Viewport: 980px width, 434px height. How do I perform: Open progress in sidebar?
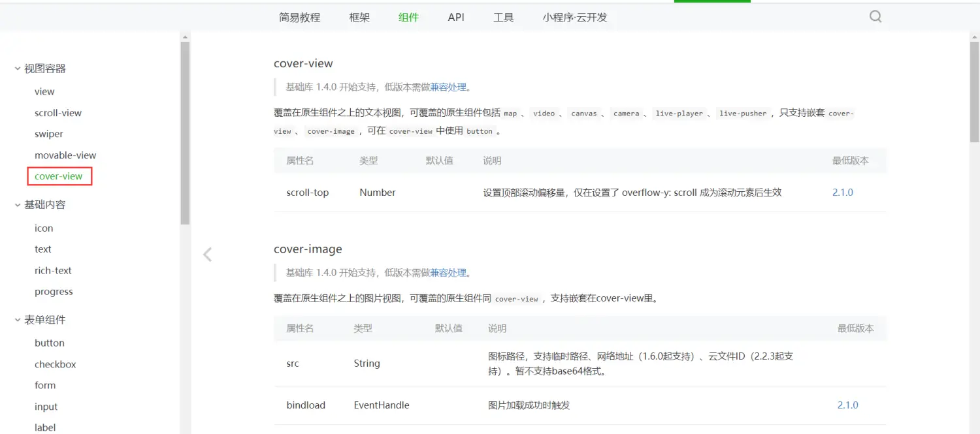[x=54, y=292]
